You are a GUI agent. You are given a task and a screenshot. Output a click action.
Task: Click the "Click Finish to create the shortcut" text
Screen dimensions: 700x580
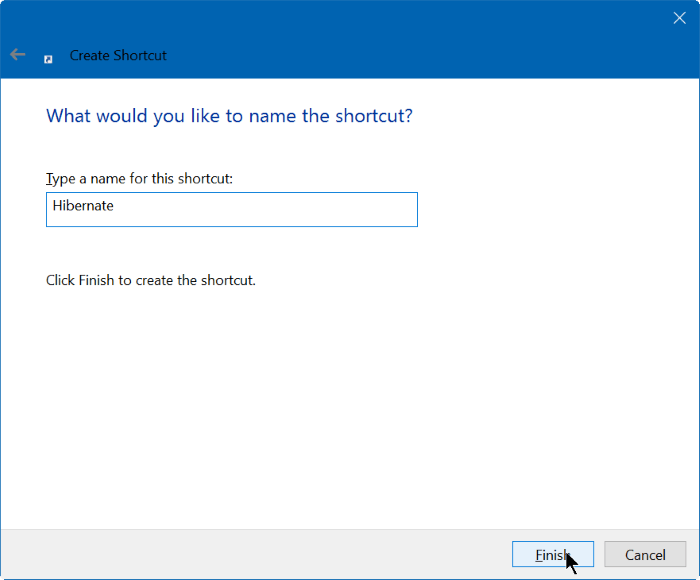(x=151, y=280)
